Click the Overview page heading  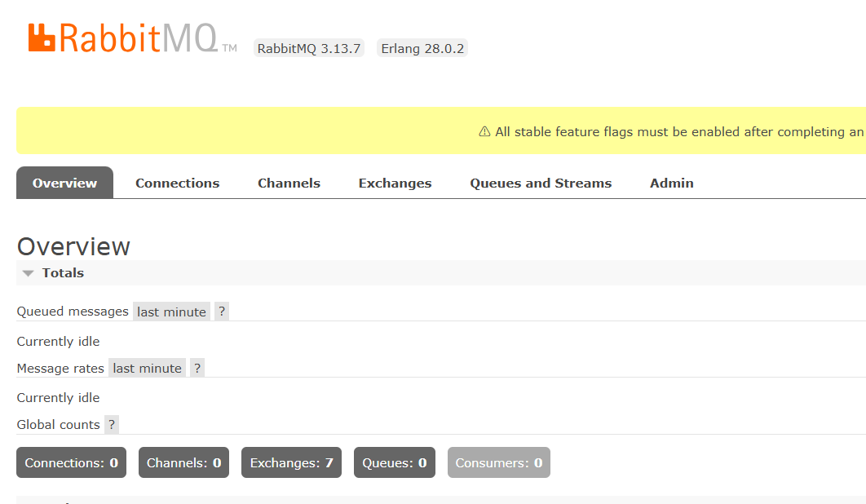coord(73,246)
